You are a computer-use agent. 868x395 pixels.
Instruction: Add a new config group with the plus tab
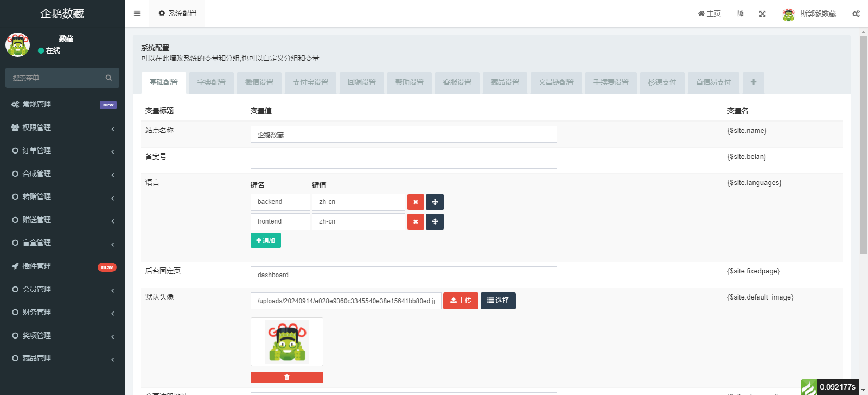point(754,82)
